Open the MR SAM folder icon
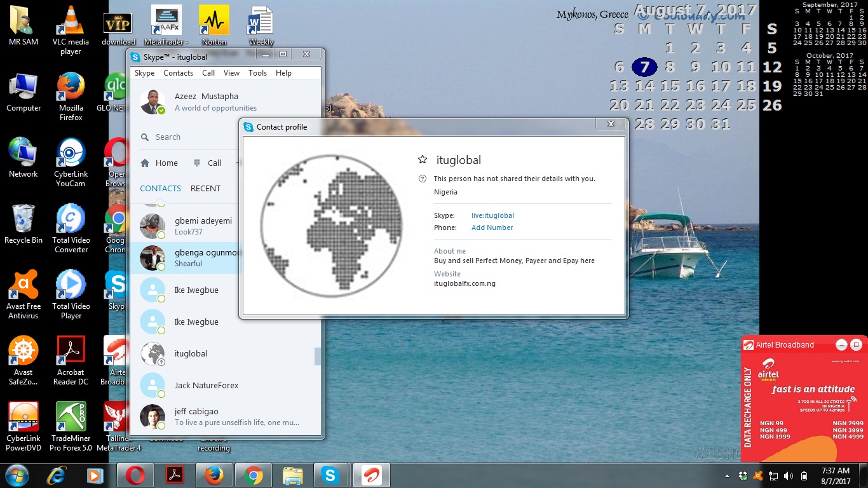Image resolution: width=868 pixels, height=488 pixels. pyautogui.click(x=24, y=27)
